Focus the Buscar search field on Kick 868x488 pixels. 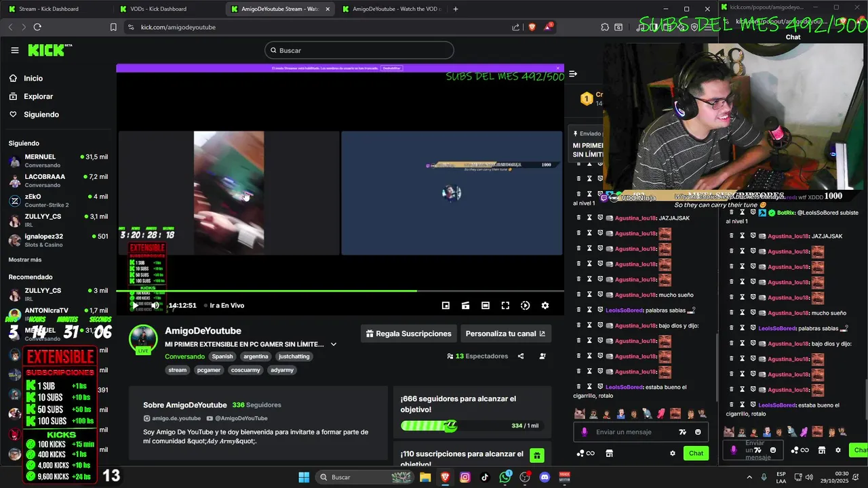pyautogui.click(x=359, y=50)
